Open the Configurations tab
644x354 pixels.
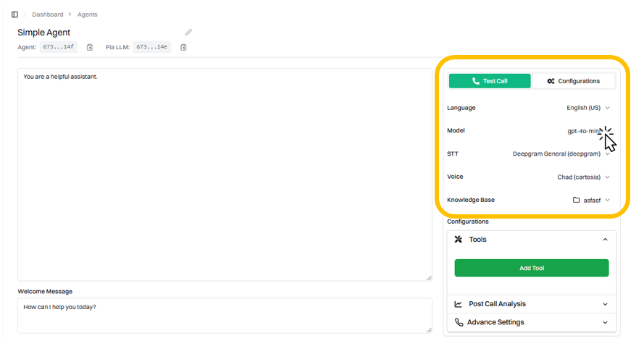tap(573, 81)
